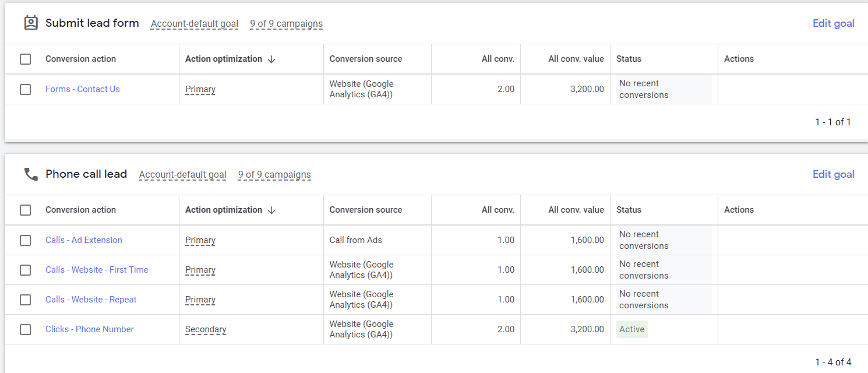
Task: Click the Phone call lead heading
Action: click(x=86, y=174)
